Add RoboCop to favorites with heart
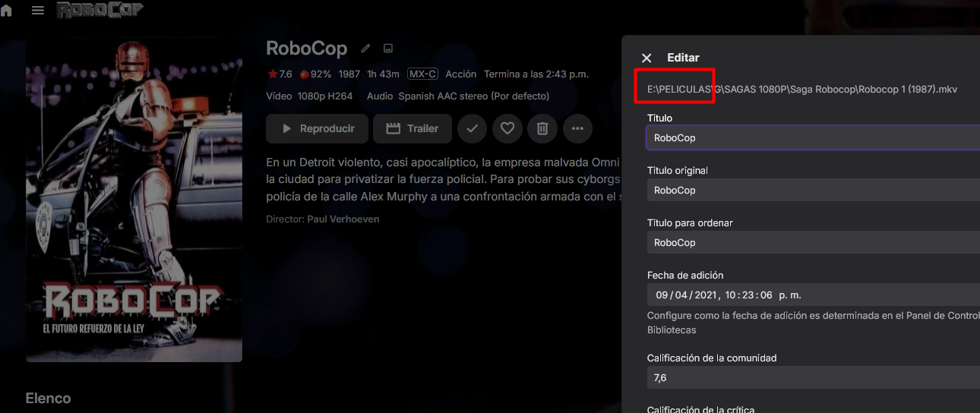This screenshot has height=413, width=980. pyautogui.click(x=507, y=128)
